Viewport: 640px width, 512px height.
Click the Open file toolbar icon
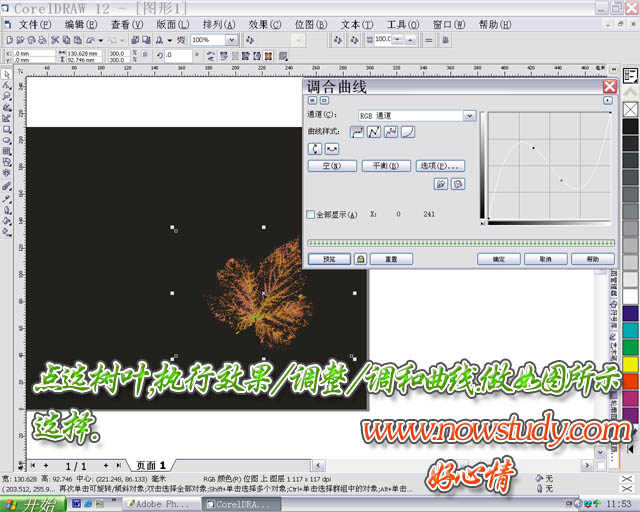click(20, 40)
